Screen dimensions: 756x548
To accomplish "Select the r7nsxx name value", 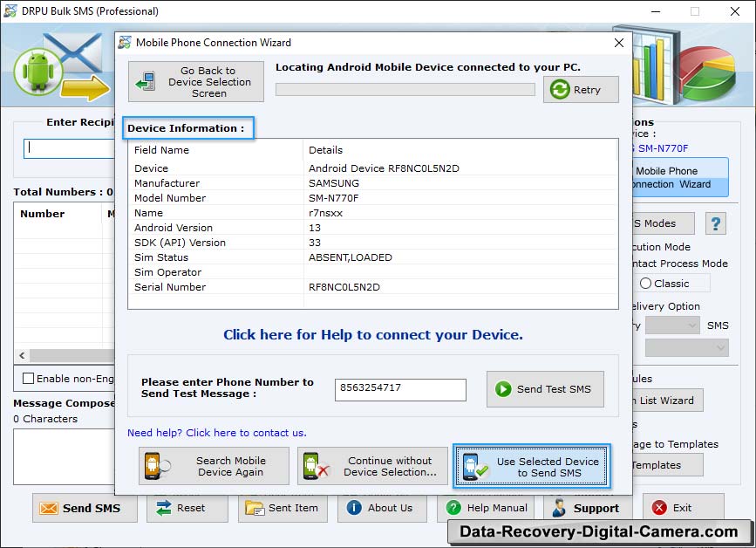I will (325, 213).
